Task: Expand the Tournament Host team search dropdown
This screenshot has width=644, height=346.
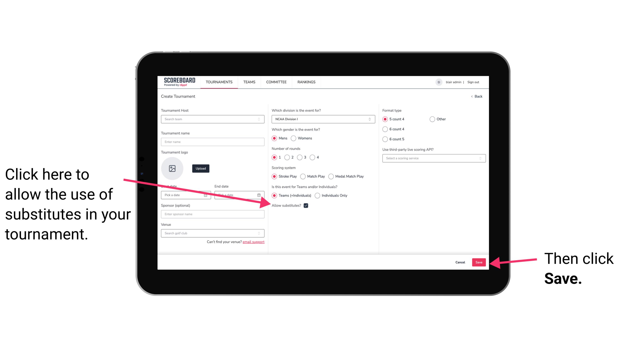Action: point(261,119)
